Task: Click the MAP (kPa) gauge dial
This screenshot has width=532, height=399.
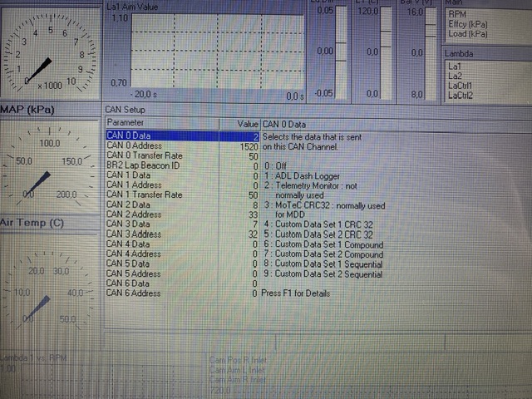Action: coord(49,166)
